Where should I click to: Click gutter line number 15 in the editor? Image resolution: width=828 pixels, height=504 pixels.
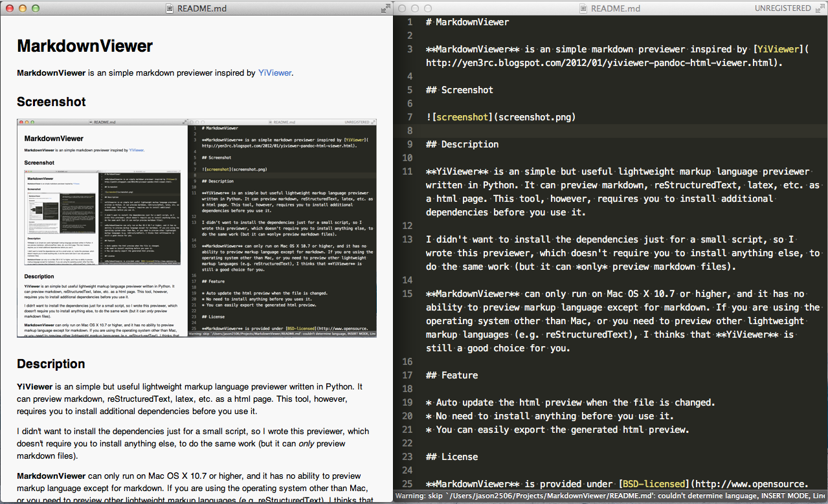(407, 294)
